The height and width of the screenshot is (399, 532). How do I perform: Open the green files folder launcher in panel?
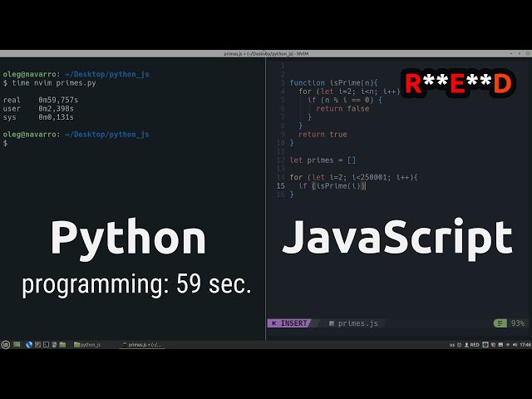[62, 345]
